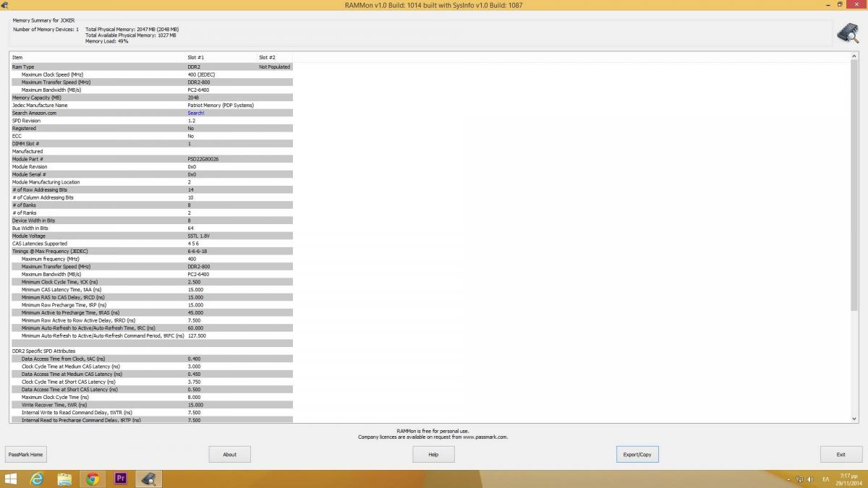This screenshot has height=488, width=868.
Task: Select the Module Serial # row
Action: 151,174
